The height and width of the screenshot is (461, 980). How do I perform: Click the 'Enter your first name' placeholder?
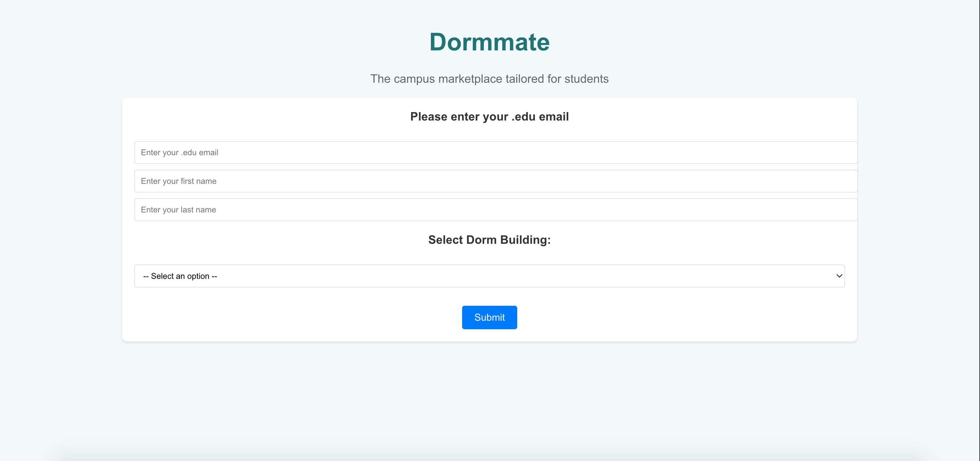pyautogui.click(x=178, y=181)
